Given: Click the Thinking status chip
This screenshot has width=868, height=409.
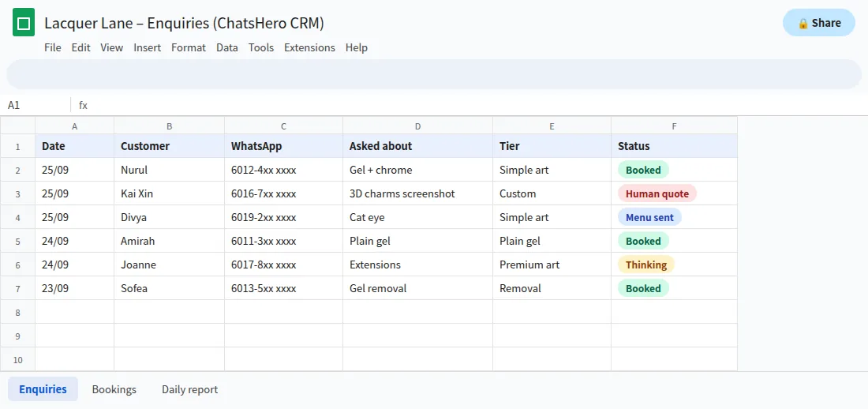Looking at the screenshot, I should pyautogui.click(x=646, y=265).
